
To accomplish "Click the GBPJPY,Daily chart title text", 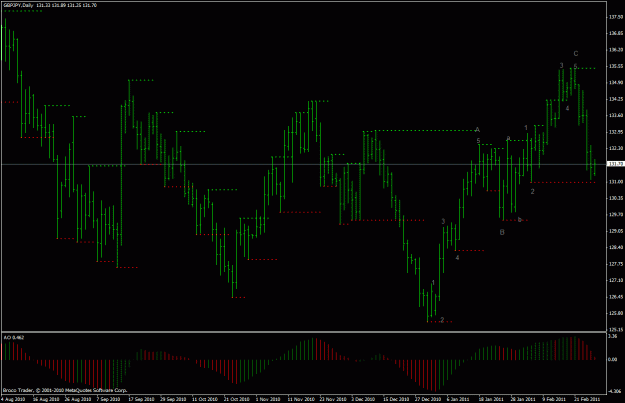I will click(x=18, y=6).
